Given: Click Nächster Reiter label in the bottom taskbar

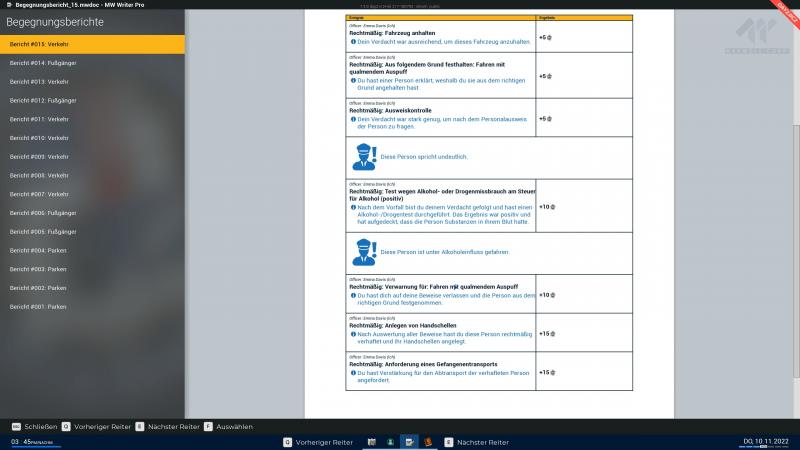Looking at the screenshot, I should [483, 442].
